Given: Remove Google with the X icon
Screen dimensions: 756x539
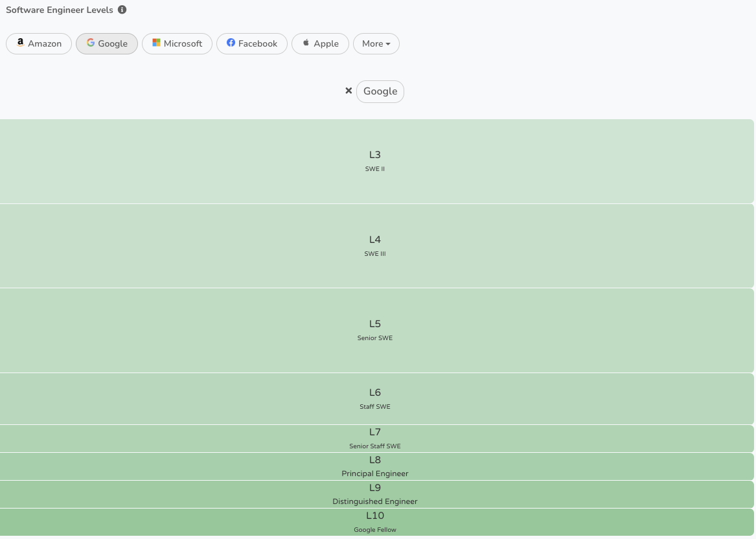Looking at the screenshot, I should (349, 91).
